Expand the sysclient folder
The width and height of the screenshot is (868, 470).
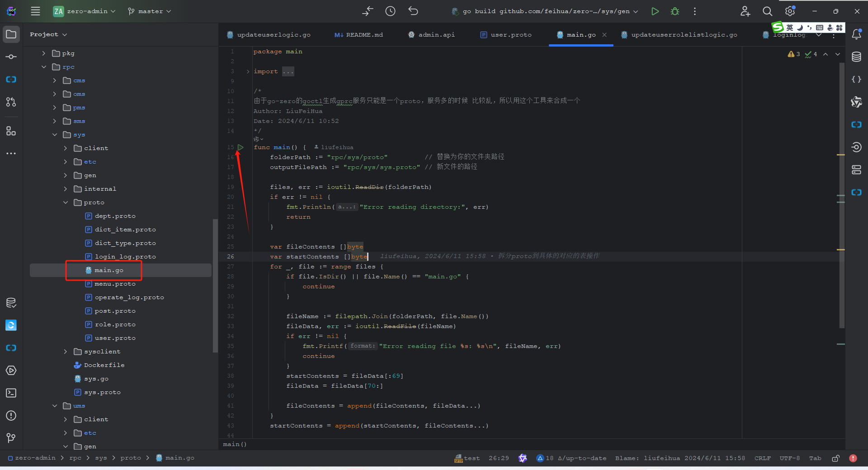(65, 352)
